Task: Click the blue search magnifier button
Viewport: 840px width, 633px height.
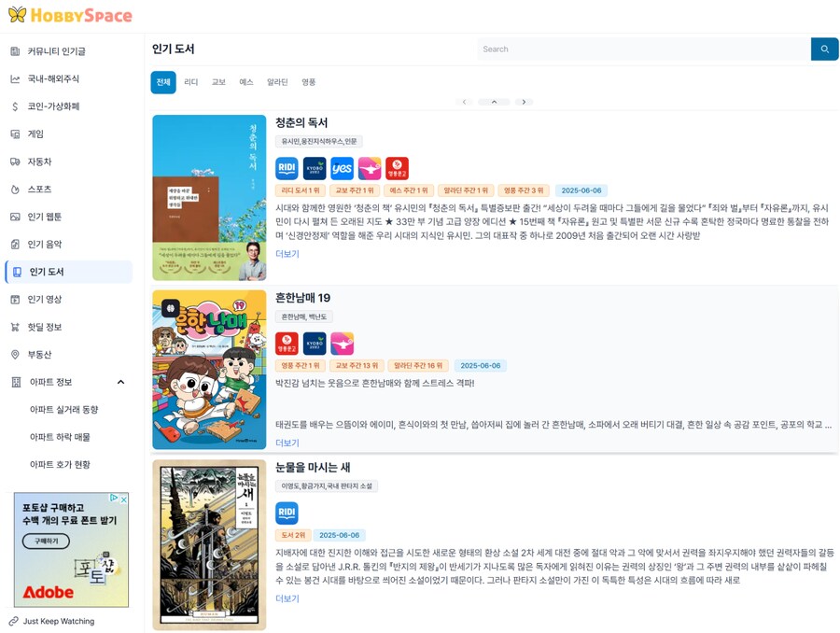Action: click(x=824, y=49)
